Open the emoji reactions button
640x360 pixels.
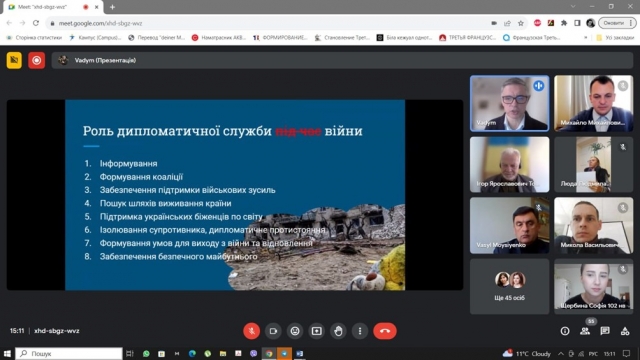click(295, 331)
